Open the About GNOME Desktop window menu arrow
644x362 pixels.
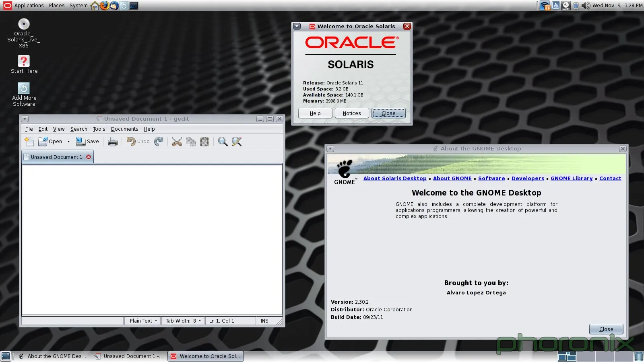tap(330, 149)
